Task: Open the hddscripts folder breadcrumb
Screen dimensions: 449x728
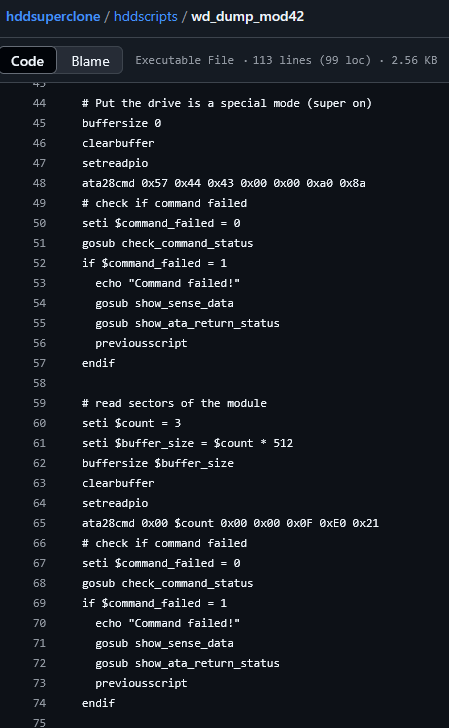Action: point(146,17)
